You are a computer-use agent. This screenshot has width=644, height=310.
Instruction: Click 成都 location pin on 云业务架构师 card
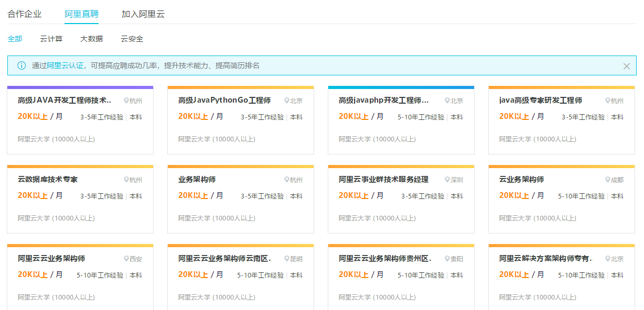[608, 180]
